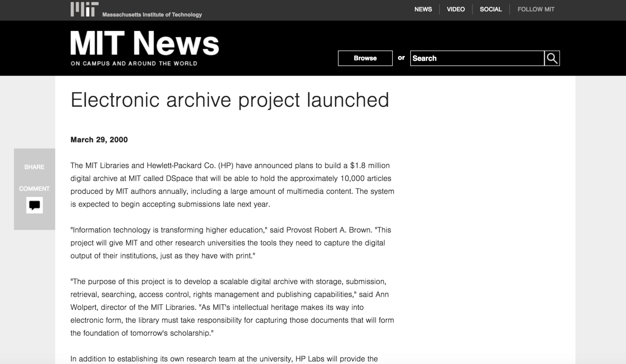Click the MIT News site title
626x364 pixels.
point(145,43)
